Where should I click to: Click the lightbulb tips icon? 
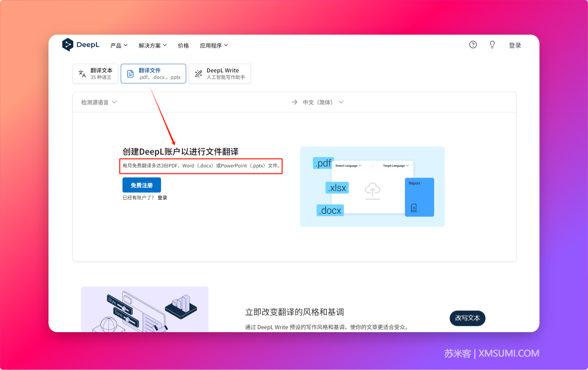pos(492,45)
